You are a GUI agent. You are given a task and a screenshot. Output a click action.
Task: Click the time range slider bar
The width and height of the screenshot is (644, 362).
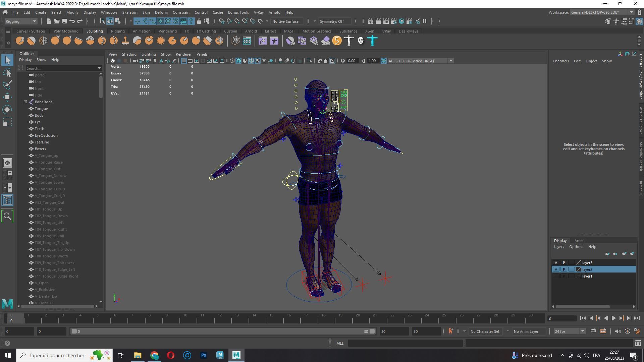[223, 331]
